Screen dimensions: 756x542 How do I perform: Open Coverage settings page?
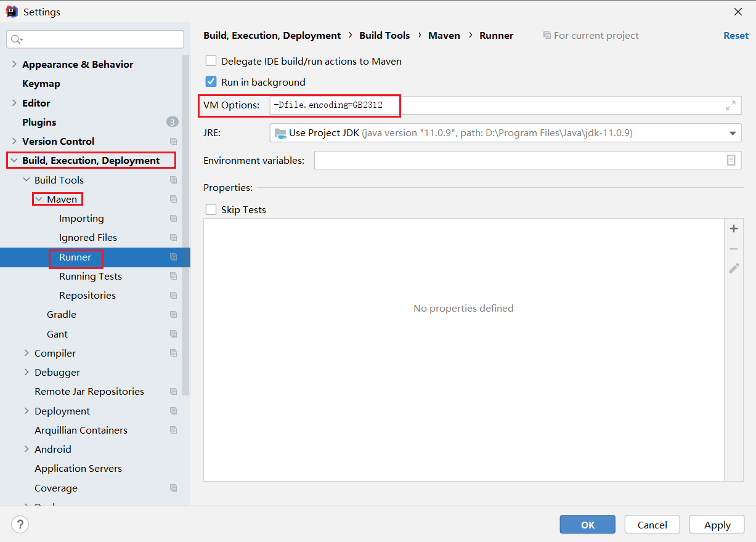tap(56, 488)
